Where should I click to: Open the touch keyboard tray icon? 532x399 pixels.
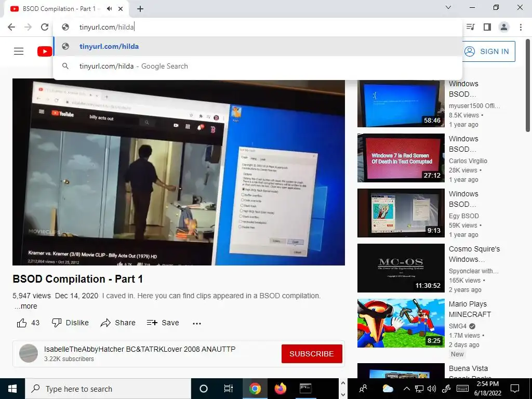463,389
